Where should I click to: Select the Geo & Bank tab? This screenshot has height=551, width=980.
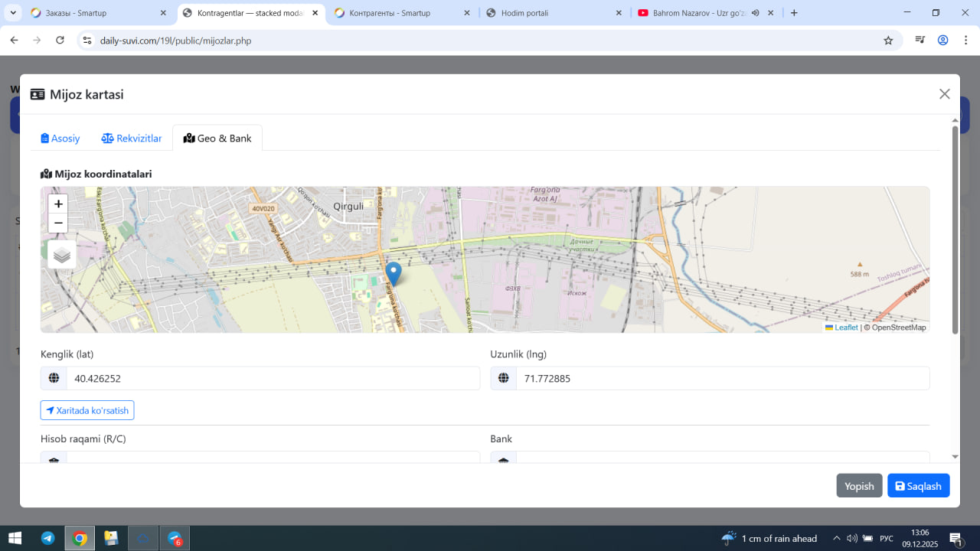click(x=217, y=139)
